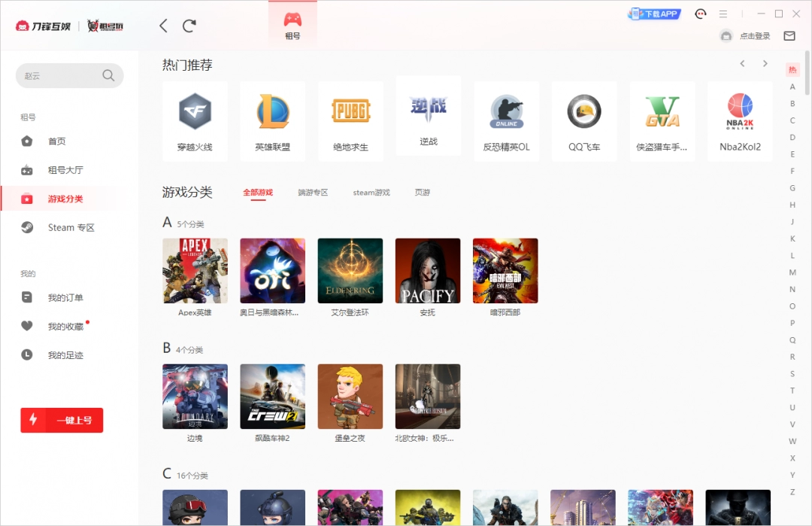The width and height of the screenshot is (812, 526).
Task: Open the mail messages envelope icon
Action: coord(789,36)
